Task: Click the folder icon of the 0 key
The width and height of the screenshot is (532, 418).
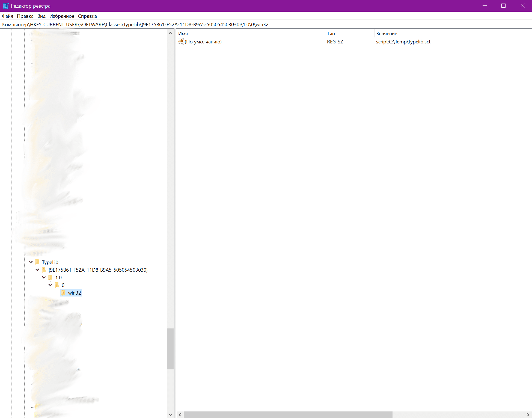Action: [57, 285]
